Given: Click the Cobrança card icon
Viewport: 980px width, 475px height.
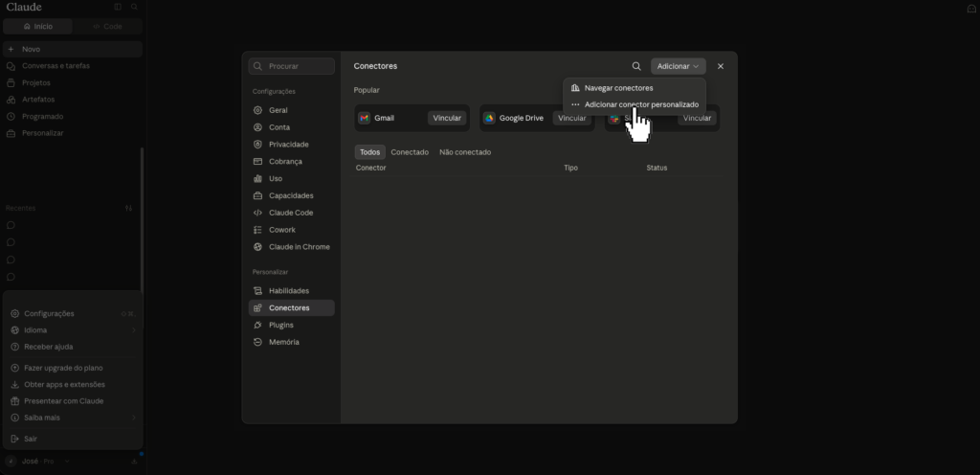Looking at the screenshot, I should tap(257, 161).
